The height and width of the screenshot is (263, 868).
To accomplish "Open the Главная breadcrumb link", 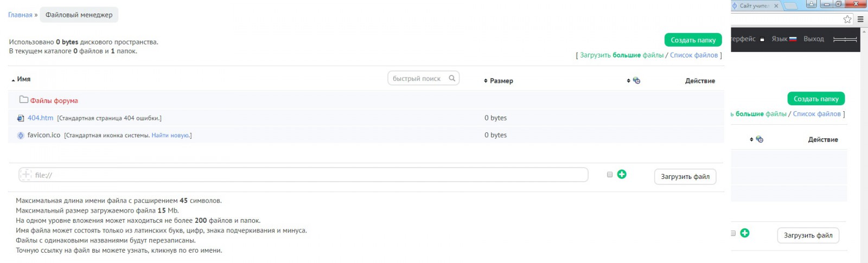I will [x=20, y=15].
